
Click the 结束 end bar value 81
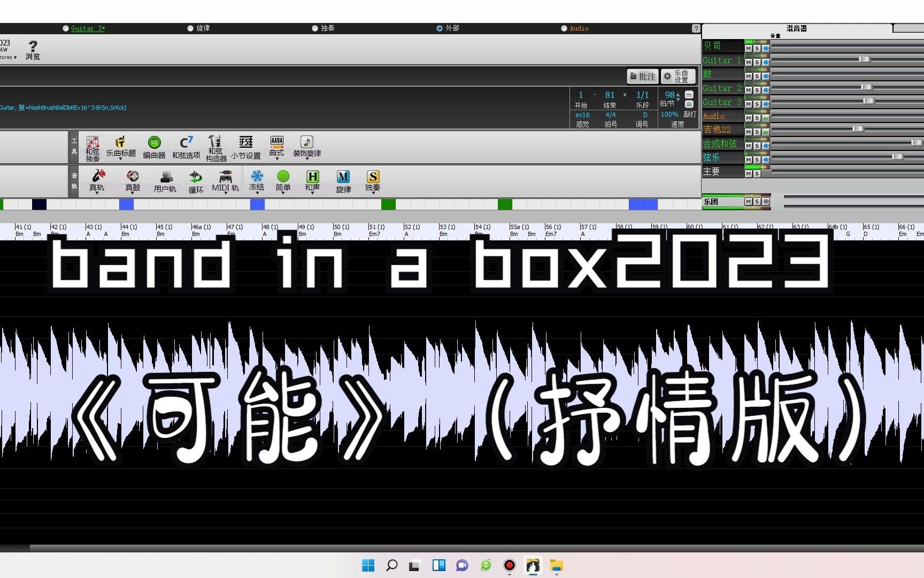[610, 95]
